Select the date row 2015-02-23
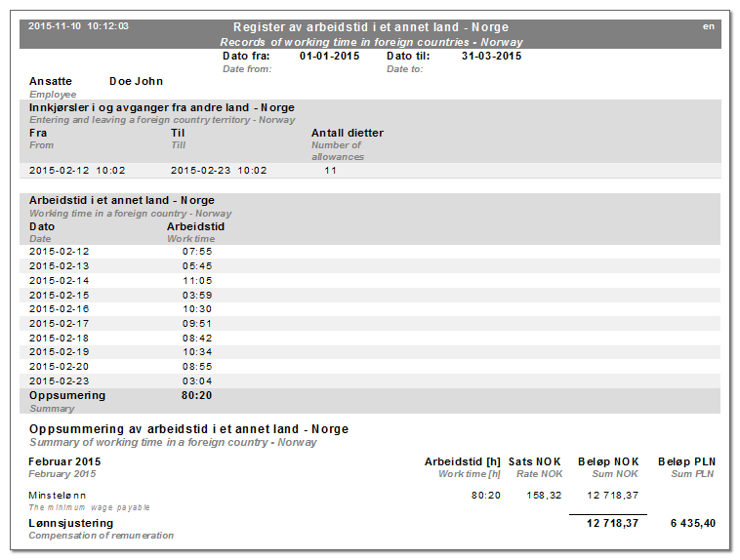The height and width of the screenshot is (560, 740). coord(59,381)
